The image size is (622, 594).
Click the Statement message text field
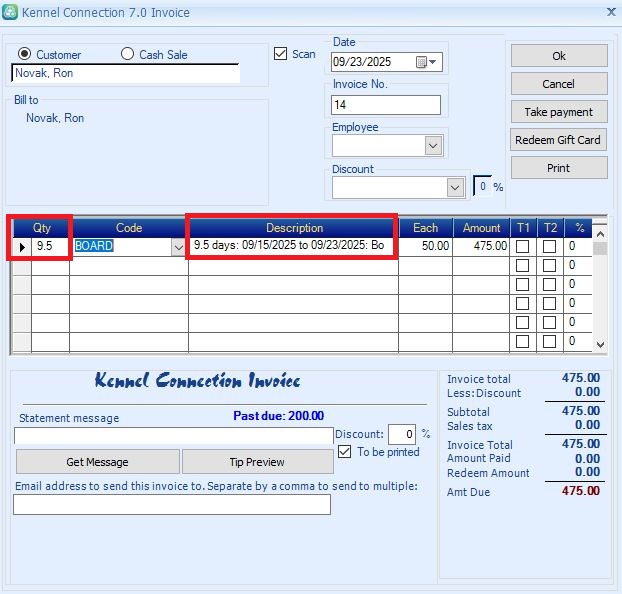[174, 435]
